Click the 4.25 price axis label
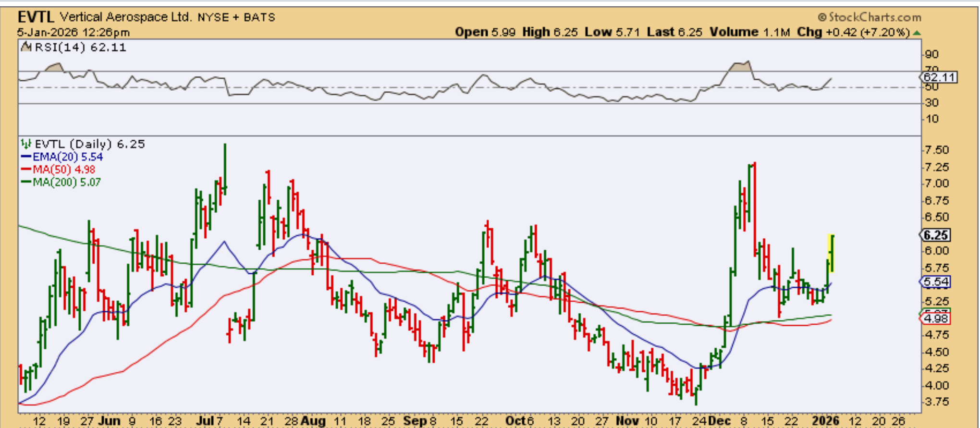 coord(936,368)
